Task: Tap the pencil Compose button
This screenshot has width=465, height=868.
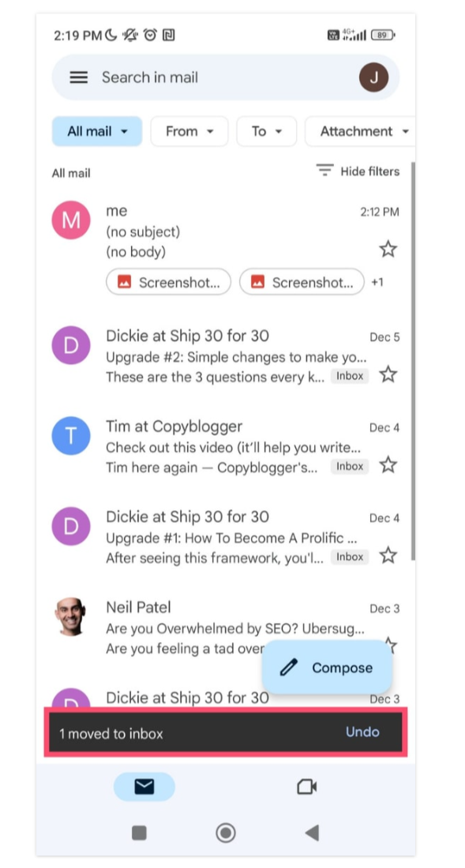Action: point(327,667)
